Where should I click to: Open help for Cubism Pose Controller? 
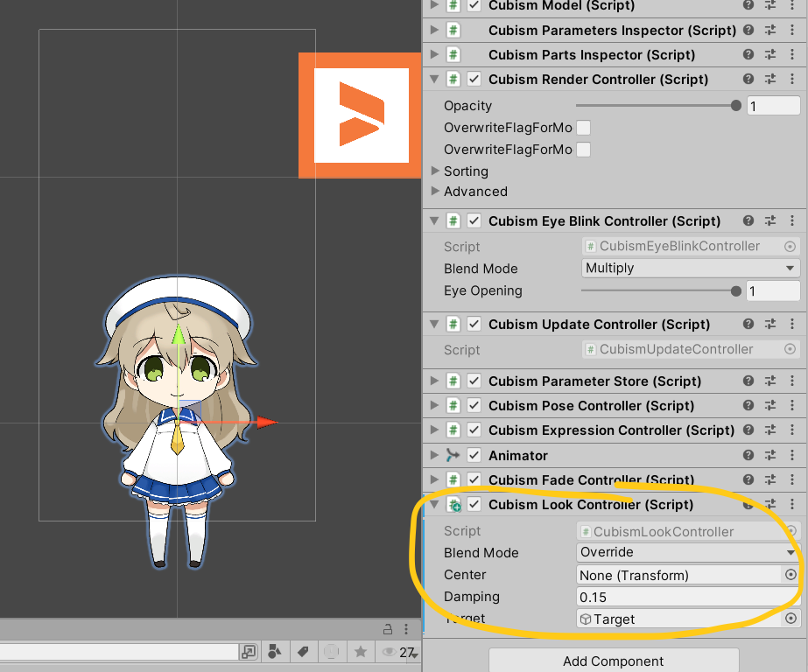(x=748, y=405)
